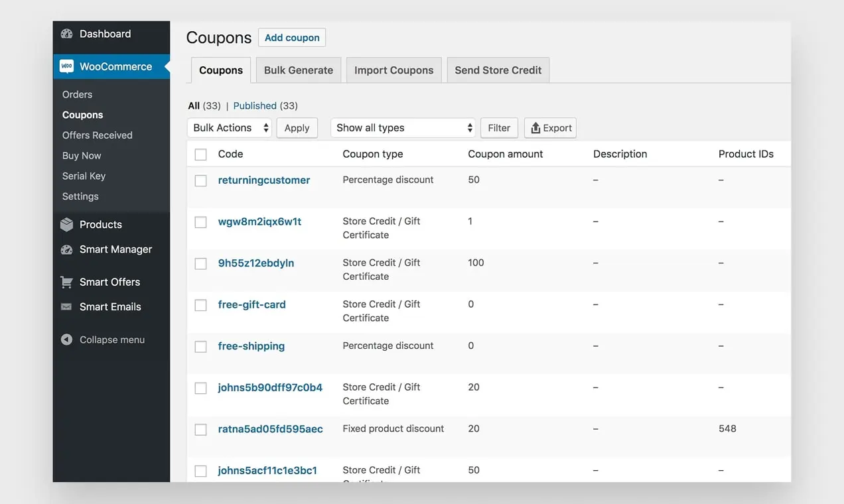
Task: Check the box for returningcustomer
Action: pos(200,180)
